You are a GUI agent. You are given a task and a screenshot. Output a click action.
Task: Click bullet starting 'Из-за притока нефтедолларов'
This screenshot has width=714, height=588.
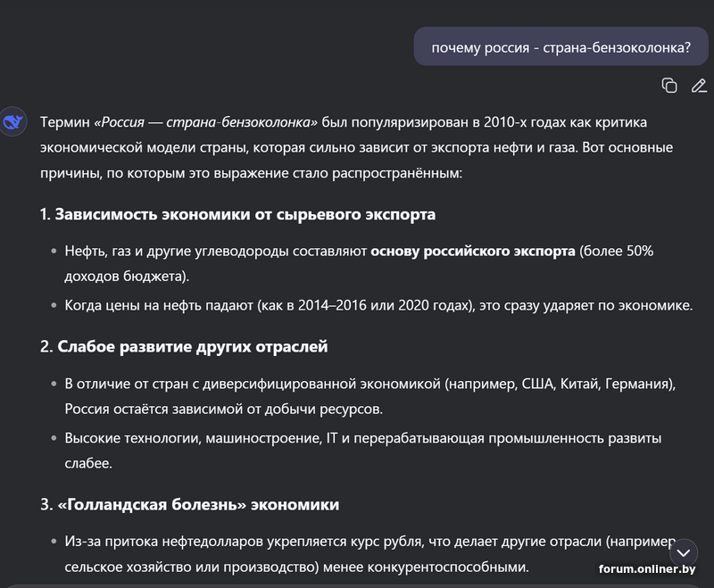point(370,554)
